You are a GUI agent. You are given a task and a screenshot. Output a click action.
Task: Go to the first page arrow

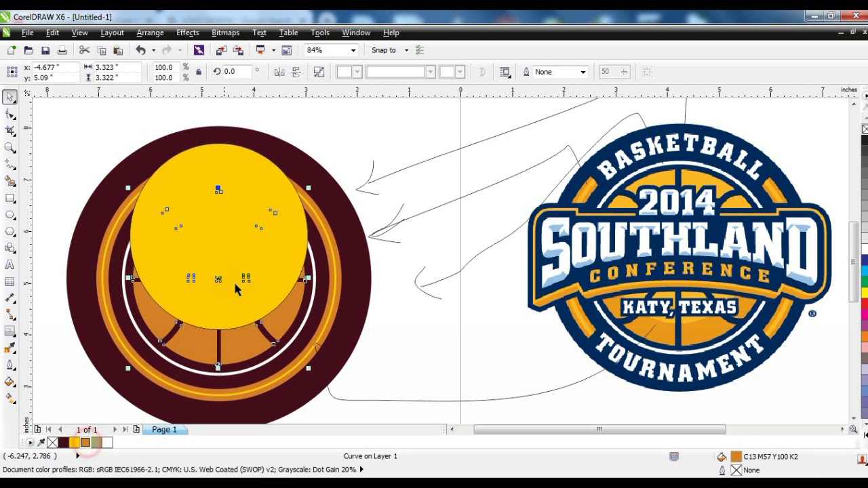click(x=49, y=430)
